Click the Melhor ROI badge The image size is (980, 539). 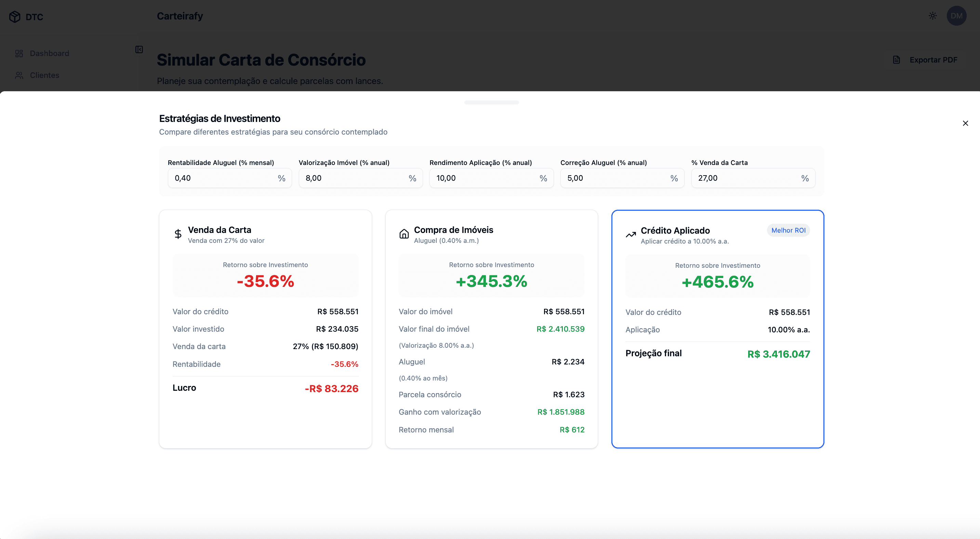point(788,230)
